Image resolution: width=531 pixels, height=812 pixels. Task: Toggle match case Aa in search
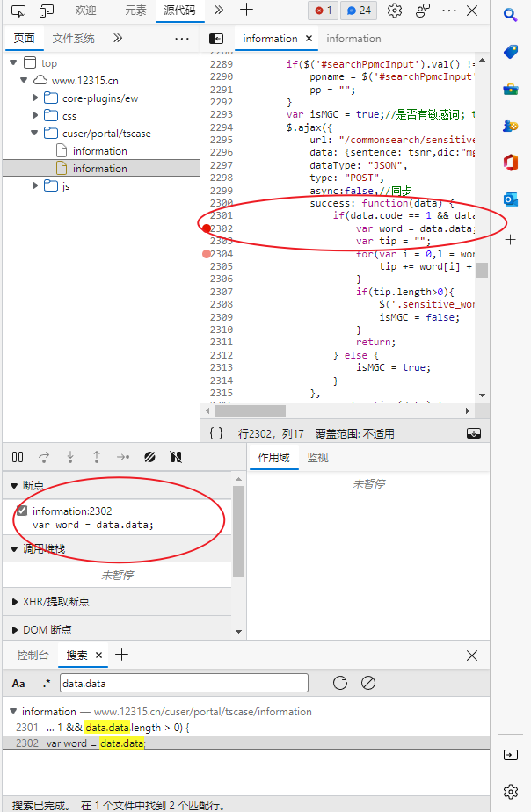point(18,684)
